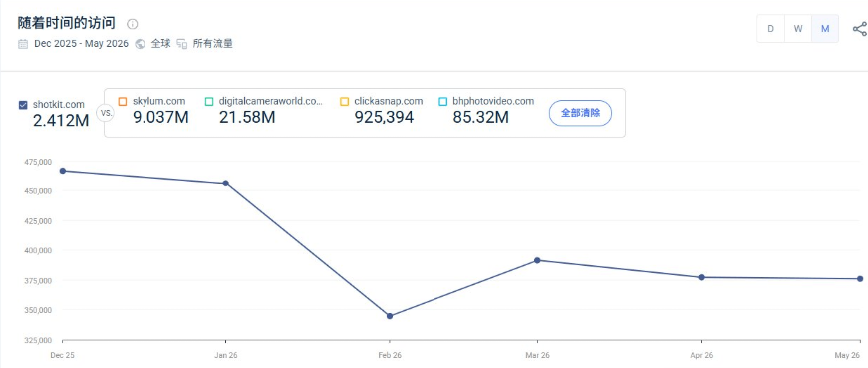
Task: Click the 全球 region filter
Action: [161, 44]
